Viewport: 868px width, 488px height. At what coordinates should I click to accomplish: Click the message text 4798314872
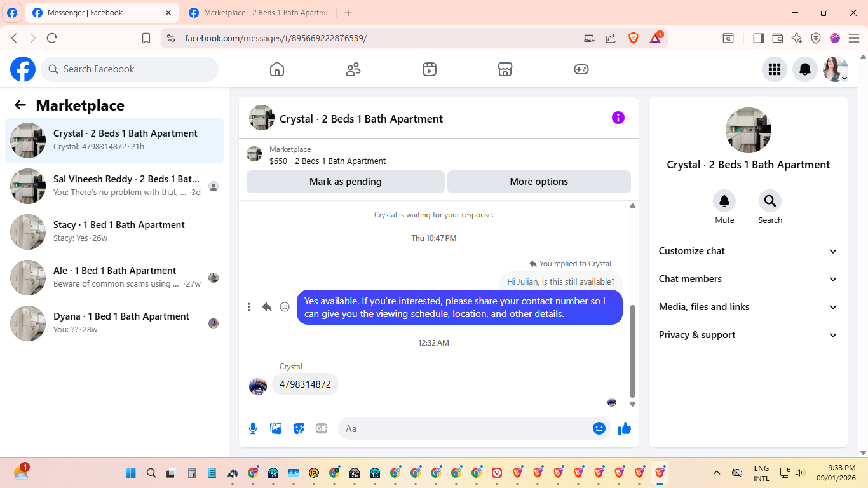305,384
